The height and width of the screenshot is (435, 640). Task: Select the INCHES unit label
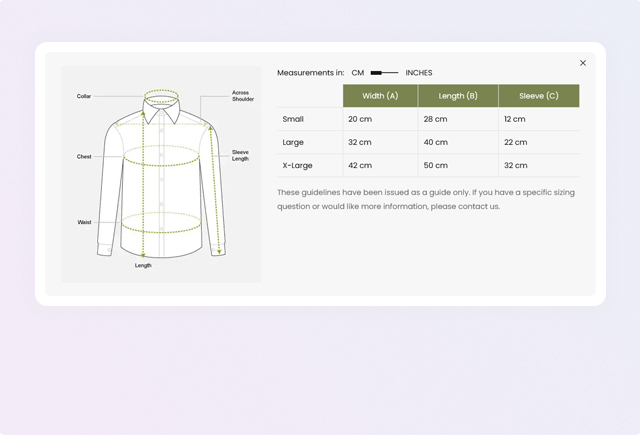pyautogui.click(x=419, y=73)
